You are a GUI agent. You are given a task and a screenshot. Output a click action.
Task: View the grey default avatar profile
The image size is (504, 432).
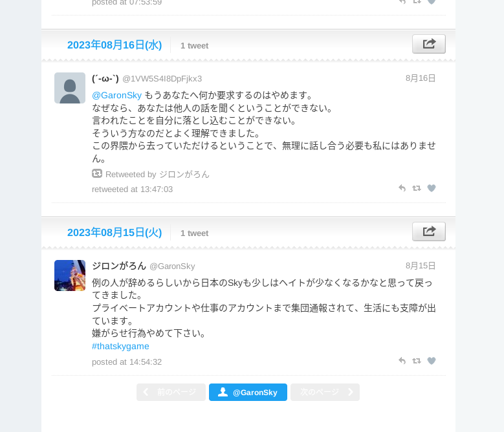(70, 88)
